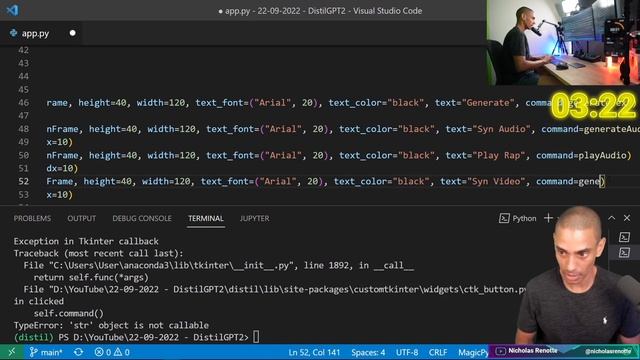640x360 pixels.
Task: Change encoding via UTF-8 indicator
Action: click(407, 352)
